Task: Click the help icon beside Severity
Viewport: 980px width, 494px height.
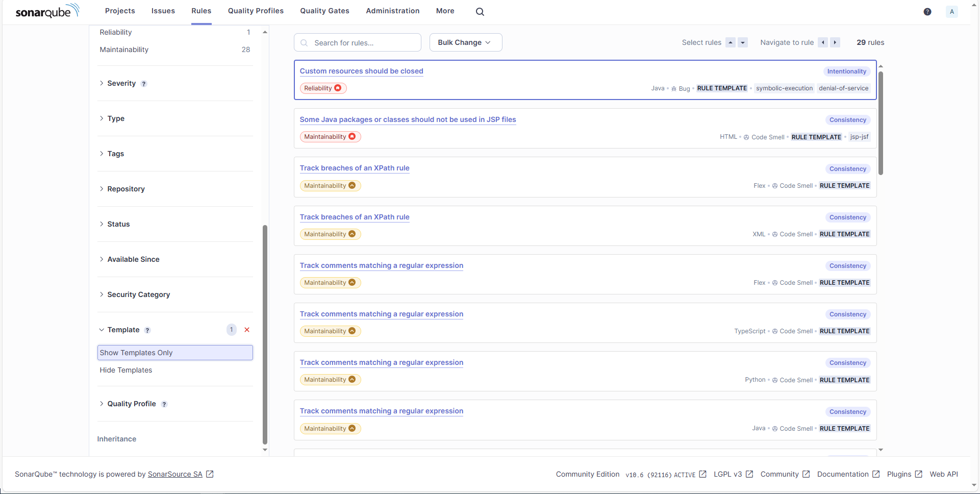Action: pyautogui.click(x=144, y=84)
